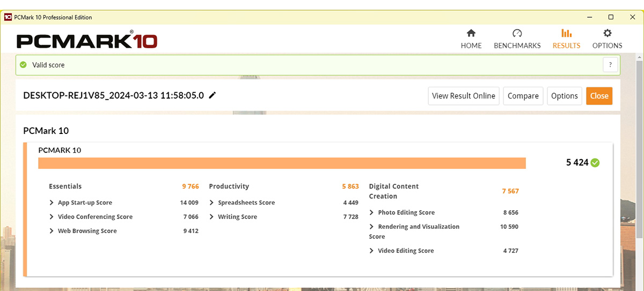Click the Video Conferencing value 7 066
Screen dimensions: 644x291
click(x=191, y=217)
